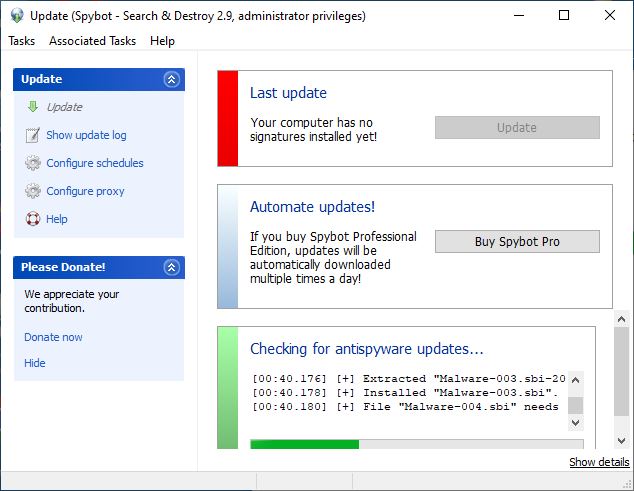Open the Help menu

[162, 41]
